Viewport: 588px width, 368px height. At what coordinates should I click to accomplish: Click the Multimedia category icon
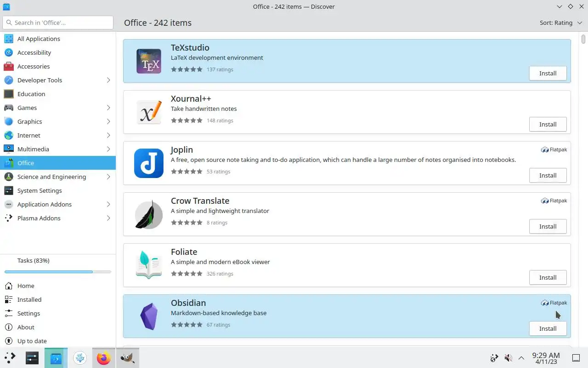coord(9,149)
